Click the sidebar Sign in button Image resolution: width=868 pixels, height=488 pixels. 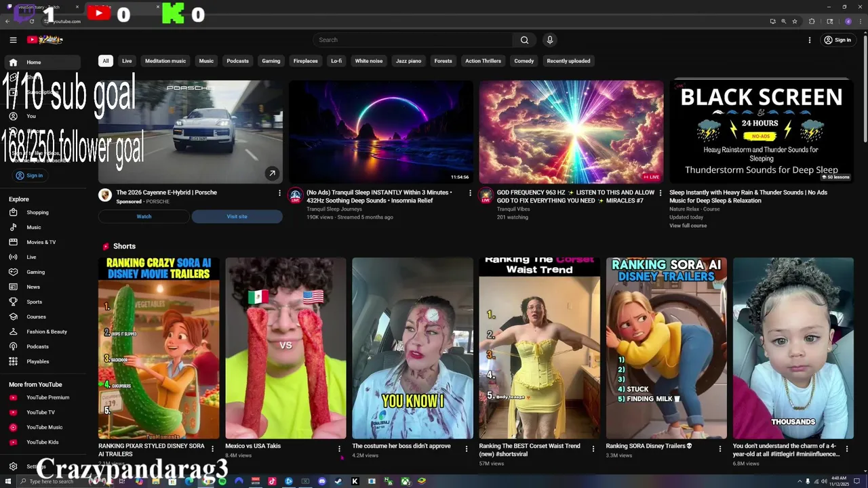pyautogui.click(x=29, y=176)
